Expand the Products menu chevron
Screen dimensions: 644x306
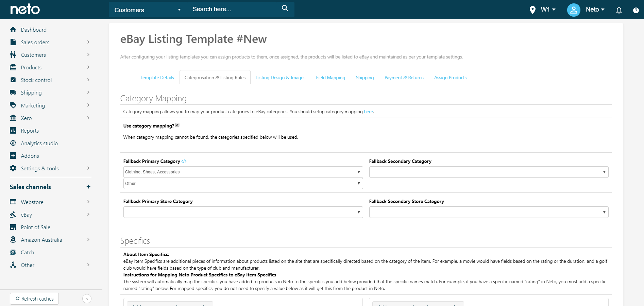88,67
